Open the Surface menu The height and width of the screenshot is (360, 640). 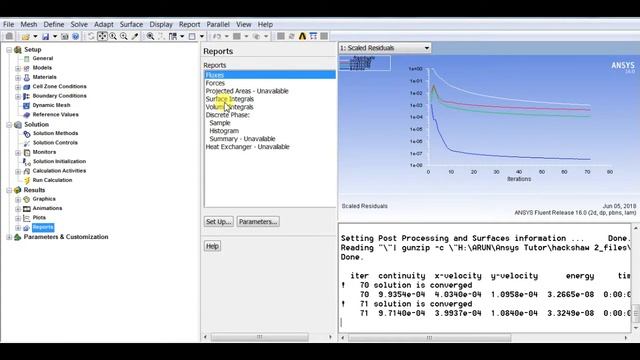[131, 24]
